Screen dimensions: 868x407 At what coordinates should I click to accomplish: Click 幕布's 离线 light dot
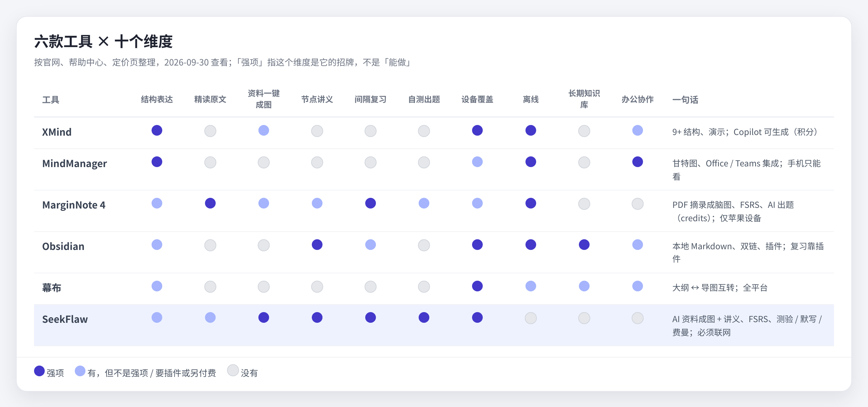click(x=531, y=286)
